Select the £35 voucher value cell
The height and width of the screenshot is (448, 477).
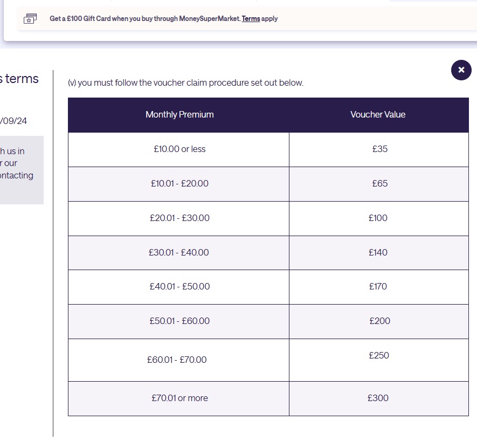379,149
